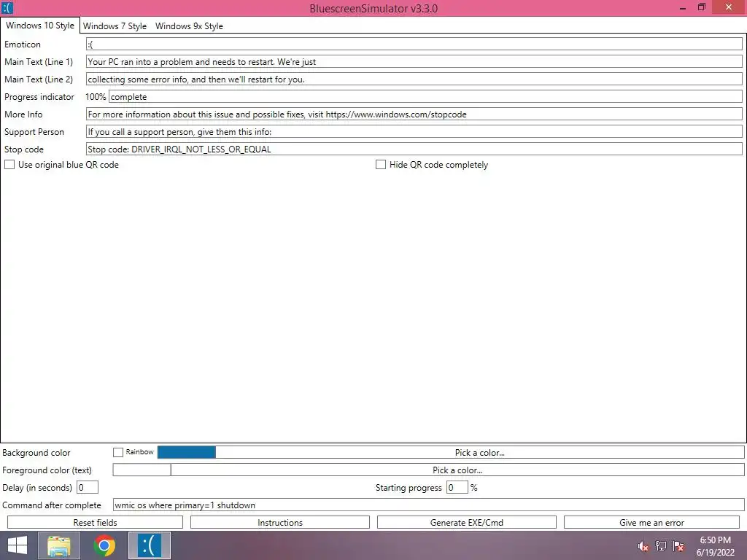This screenshot has width=747, height=560.
Task: Enable Use original blue QR code
Action: pos(9,165)
